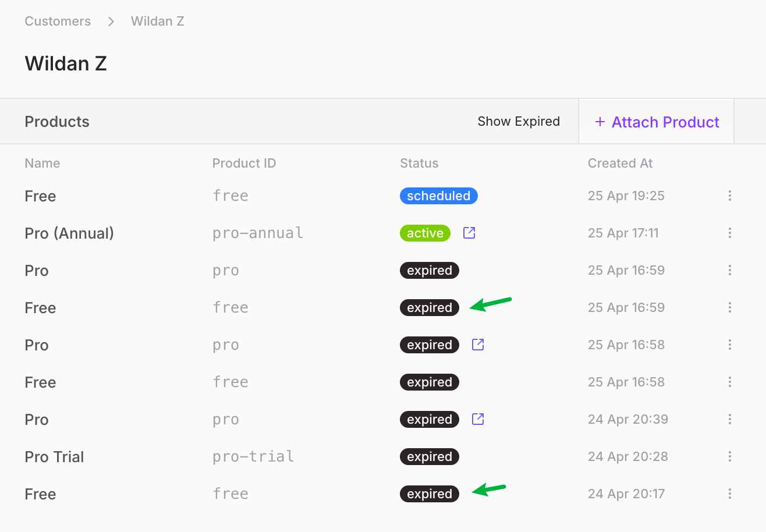Click the blue scheduled status badge
The width and height of the screenshot is (766, 532).
pyautogui.click(x=438, y=196)
